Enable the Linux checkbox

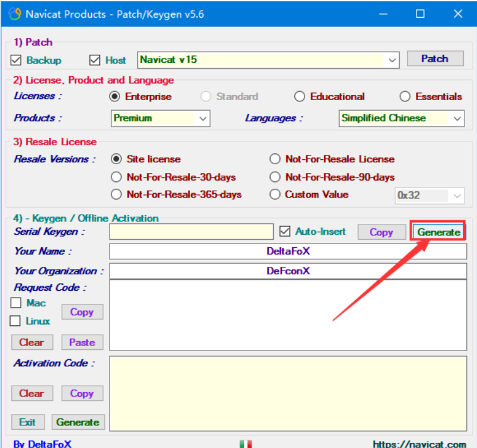click(15, 321)
